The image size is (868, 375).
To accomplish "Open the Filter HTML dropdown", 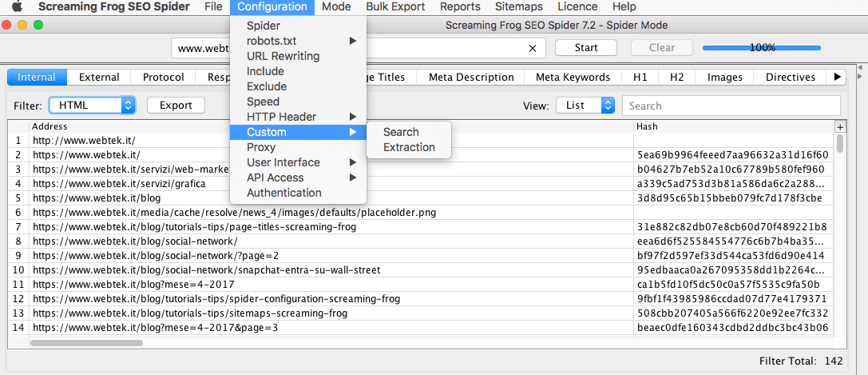I will 92,106.
